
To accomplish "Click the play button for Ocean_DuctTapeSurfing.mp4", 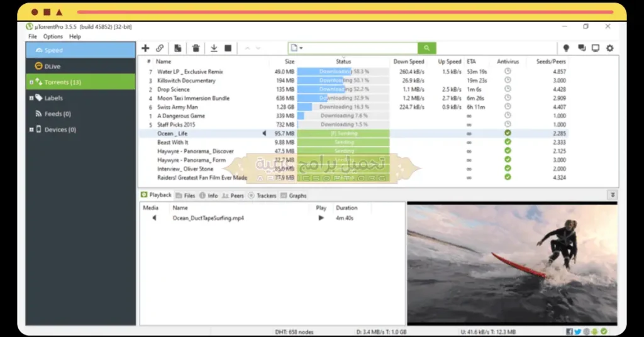I will (321, 218).
